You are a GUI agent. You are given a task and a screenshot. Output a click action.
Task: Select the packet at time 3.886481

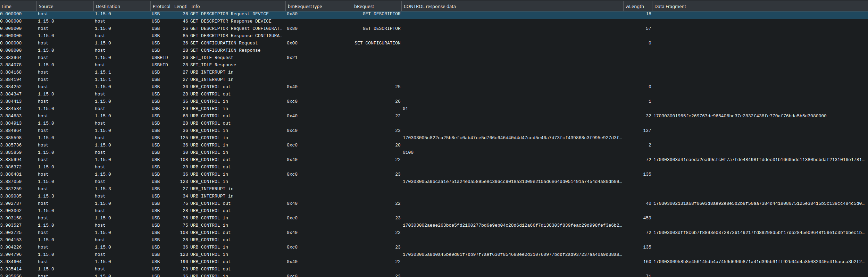434,174
